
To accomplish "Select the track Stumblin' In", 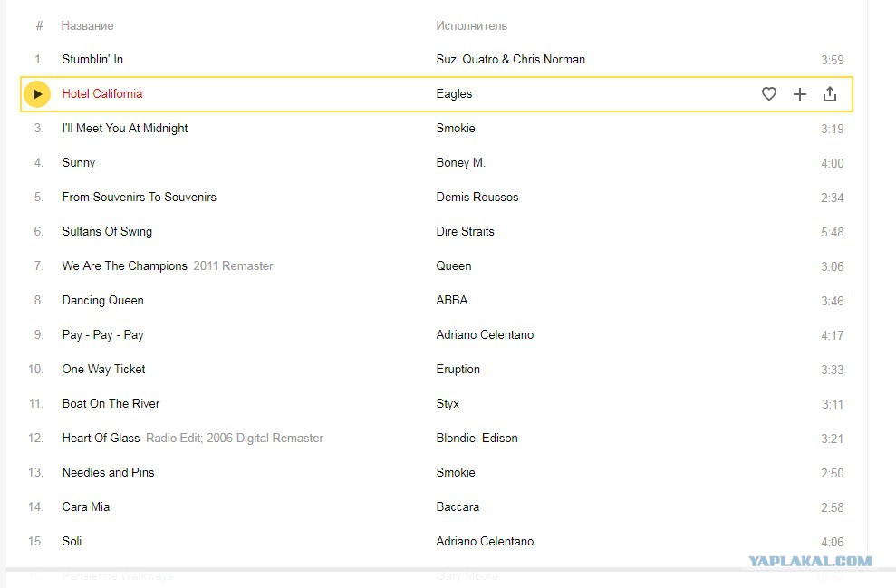I will coord(92,60).
